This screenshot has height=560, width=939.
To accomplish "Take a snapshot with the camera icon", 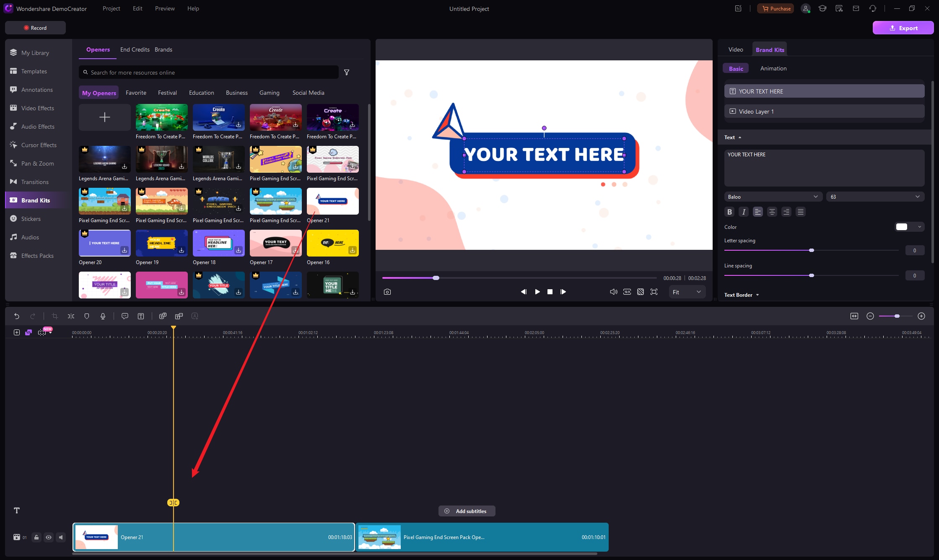I will click(x=387, y=292).
